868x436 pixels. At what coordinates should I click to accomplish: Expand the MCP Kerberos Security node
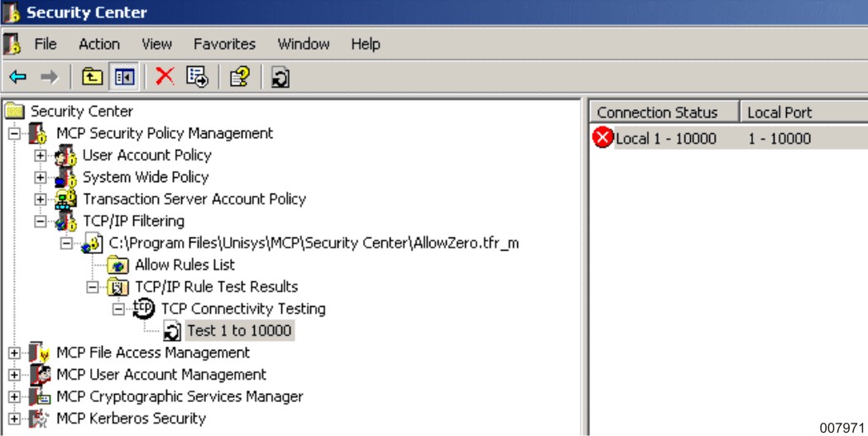pyautogui.click(x=14, y=419)
